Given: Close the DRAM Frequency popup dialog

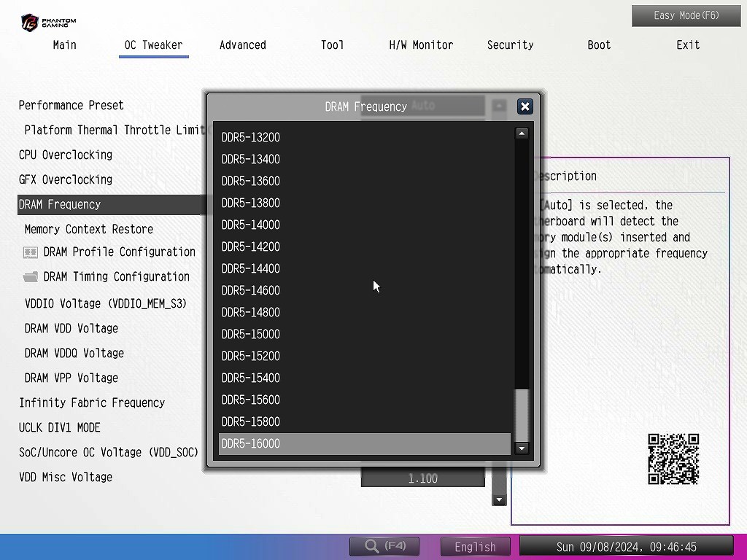Looking at the screenshot, I should click(525, 106).
